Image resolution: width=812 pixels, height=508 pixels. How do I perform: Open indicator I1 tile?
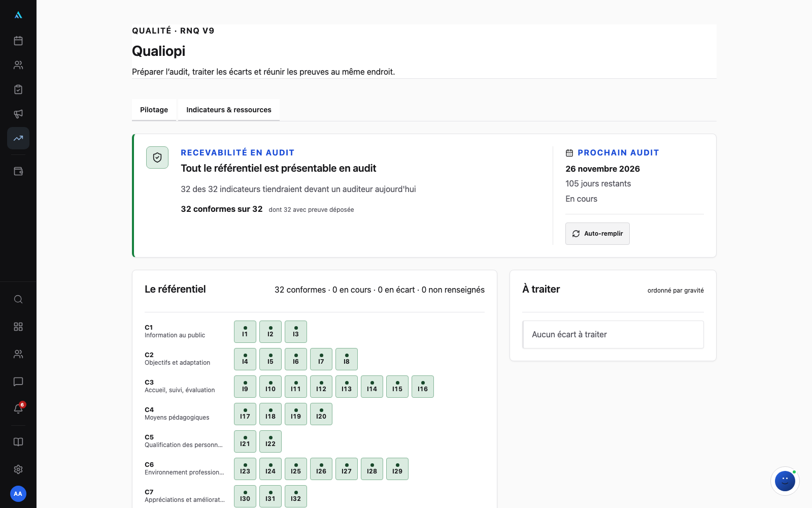pos(245,332)
